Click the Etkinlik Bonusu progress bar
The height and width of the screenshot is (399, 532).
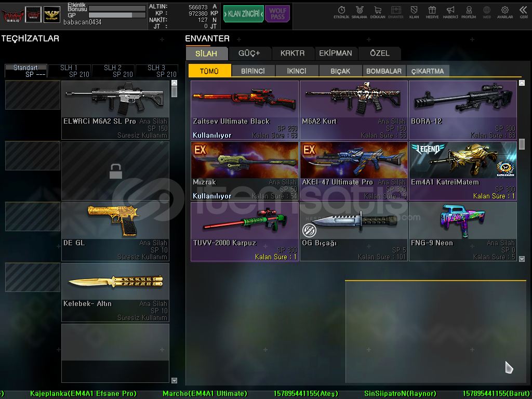pos(117,8)
